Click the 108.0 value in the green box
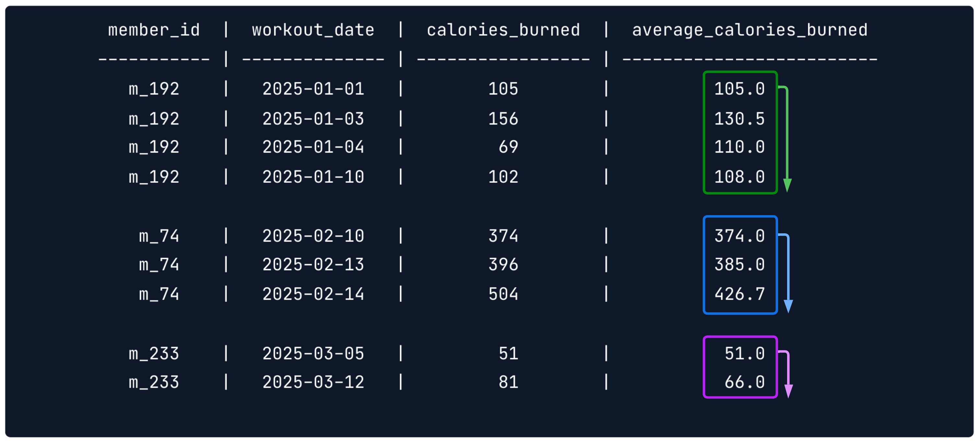 (x=739, y=177)
